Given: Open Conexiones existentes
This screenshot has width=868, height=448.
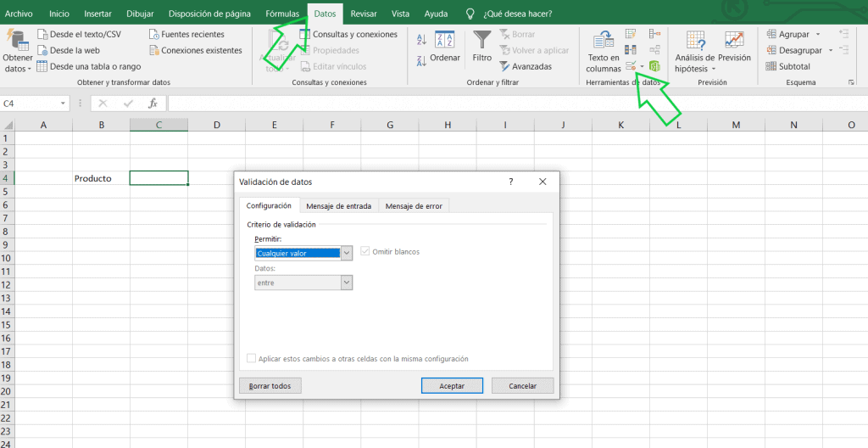Looking at the screenshot, I should pos(196,50).
